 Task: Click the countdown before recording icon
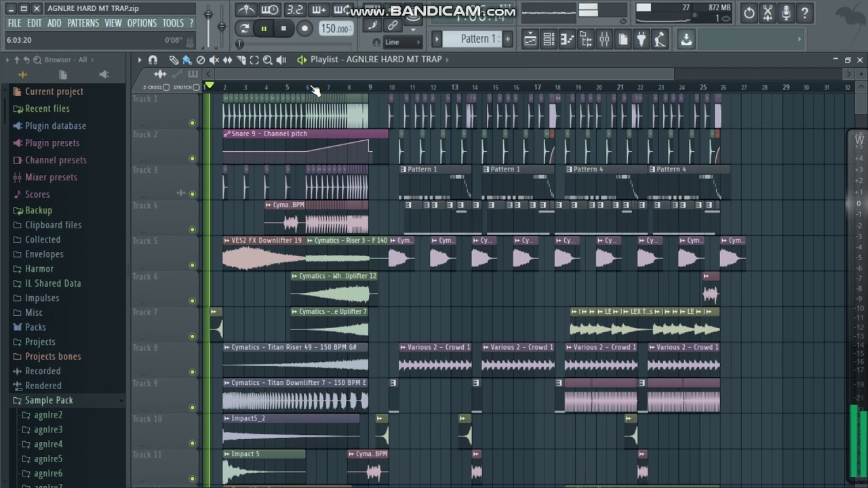pos(294,9)
